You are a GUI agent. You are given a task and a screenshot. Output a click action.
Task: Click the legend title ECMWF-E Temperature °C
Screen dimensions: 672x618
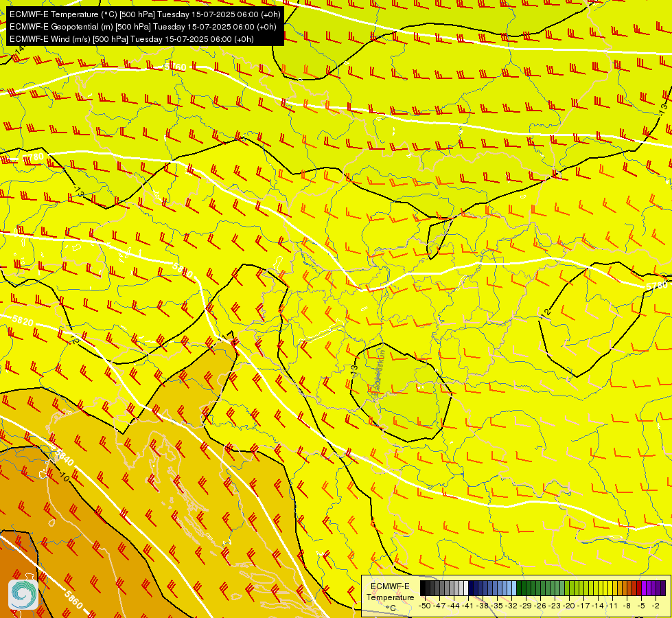click(391, 597)
